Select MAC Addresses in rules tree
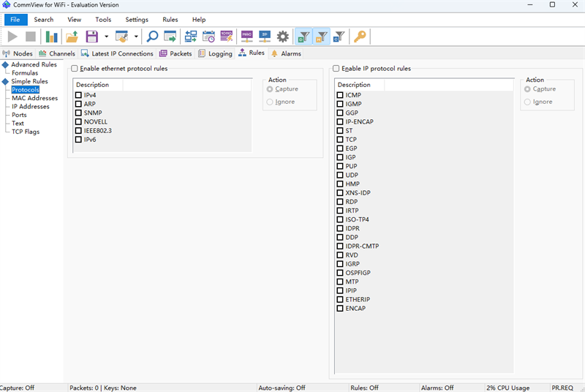585x392 pixels. click(x=34, y=98)
